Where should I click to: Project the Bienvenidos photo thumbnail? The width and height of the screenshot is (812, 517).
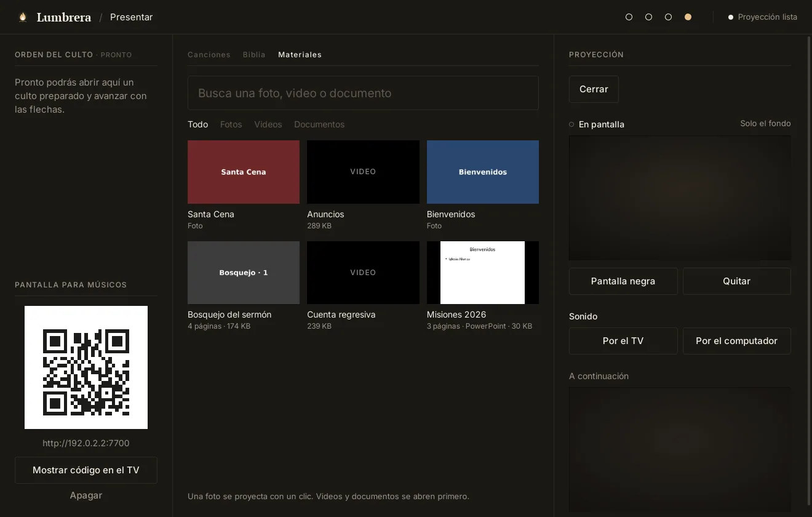click(x=483, y=172)
